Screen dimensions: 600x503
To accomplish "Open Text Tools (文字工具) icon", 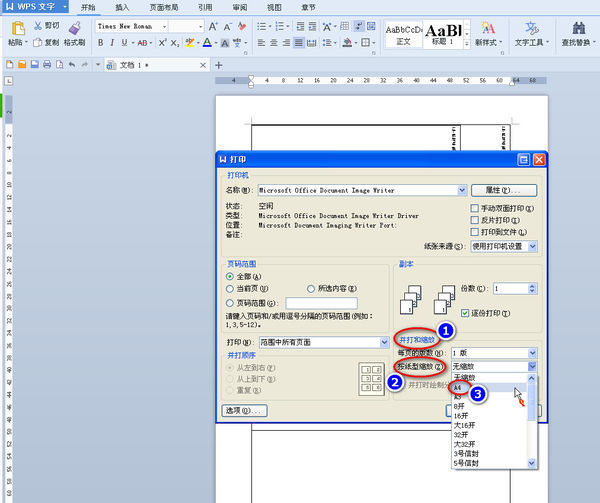I will (x=532, y=28).
